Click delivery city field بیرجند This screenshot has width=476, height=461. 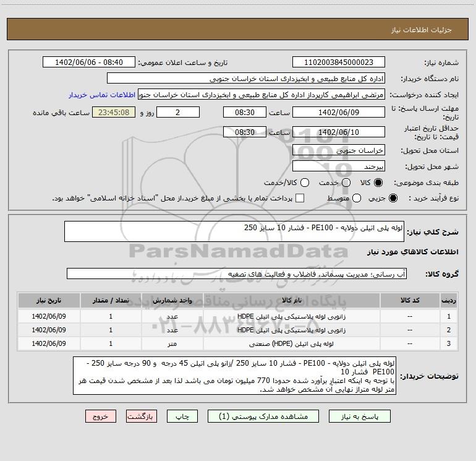point(339,166)
